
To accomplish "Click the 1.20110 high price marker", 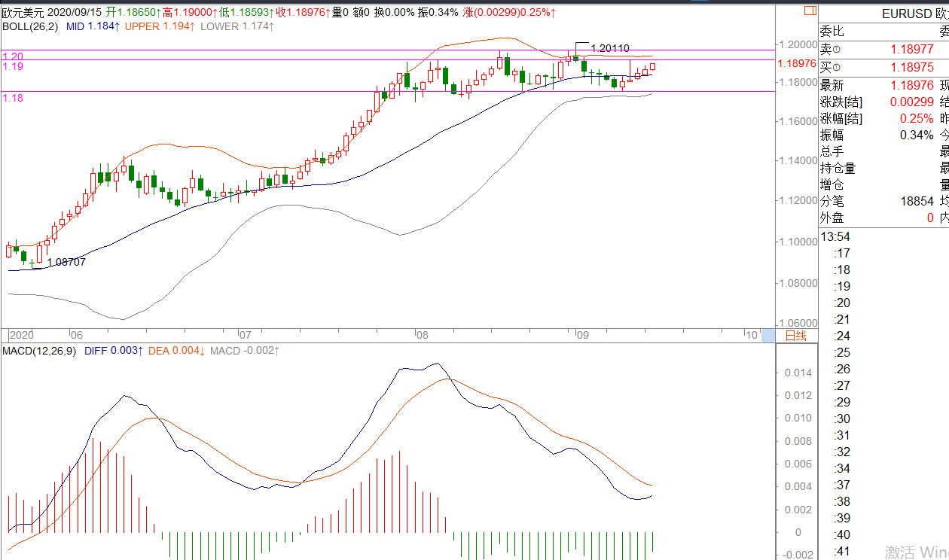I will (610, 48).
